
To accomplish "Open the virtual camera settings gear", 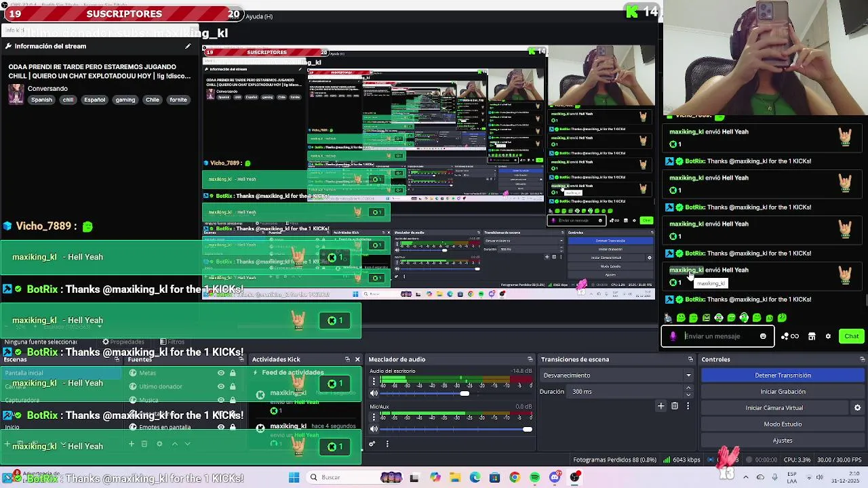I will click(857, 408).
